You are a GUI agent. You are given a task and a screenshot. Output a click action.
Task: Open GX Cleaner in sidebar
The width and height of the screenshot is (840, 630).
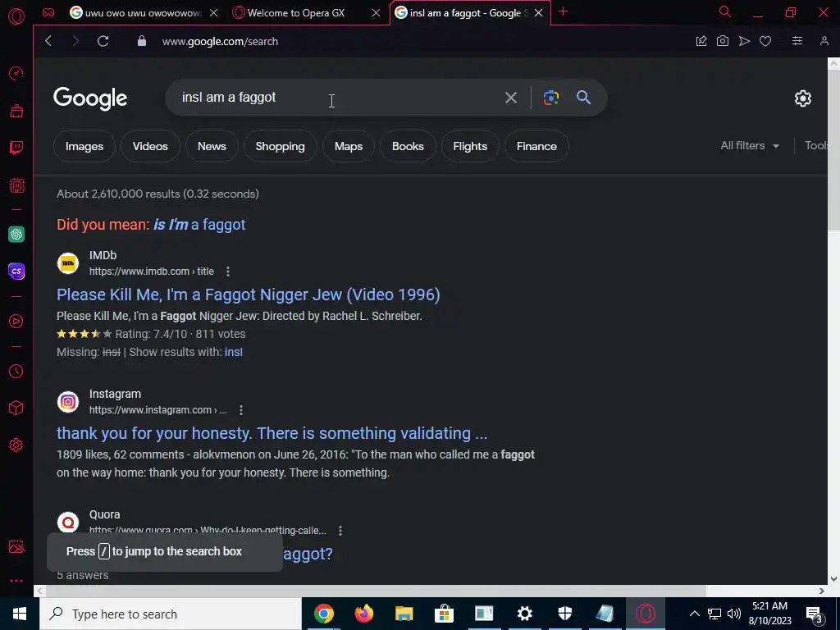(x=16, y=111)
